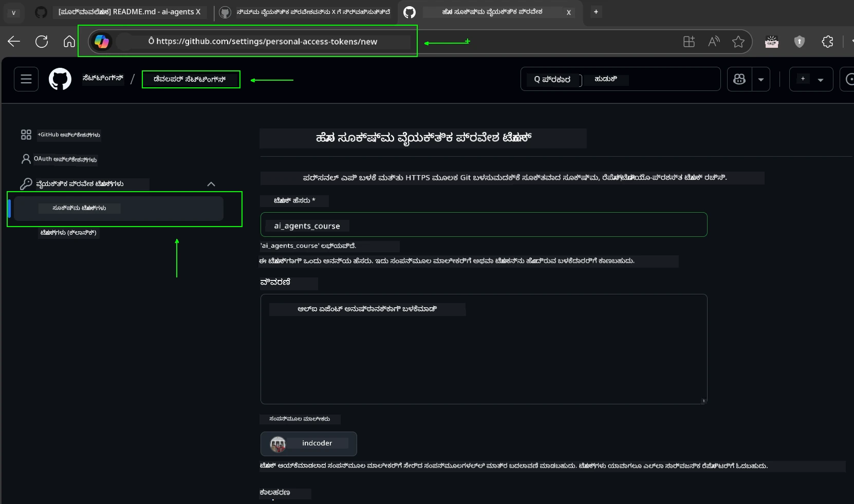The width and height of the screenshot is (854, 504).
Task: Open the browser extensions puzzle icon
Action: 827,42
